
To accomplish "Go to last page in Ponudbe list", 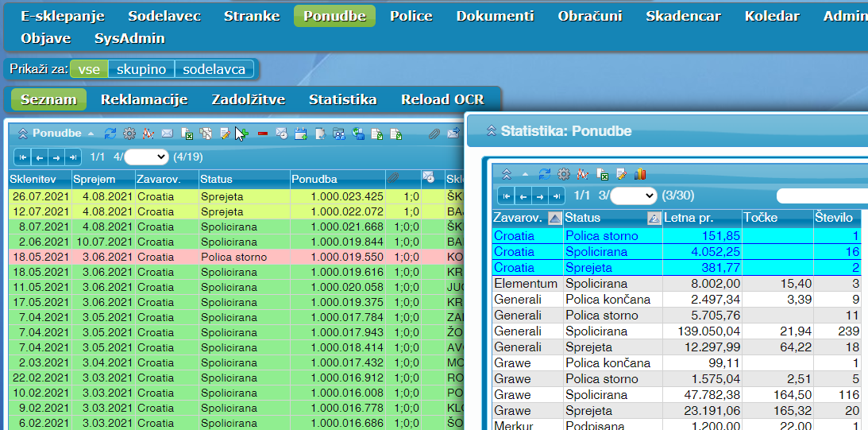I will tap(73, 157).
